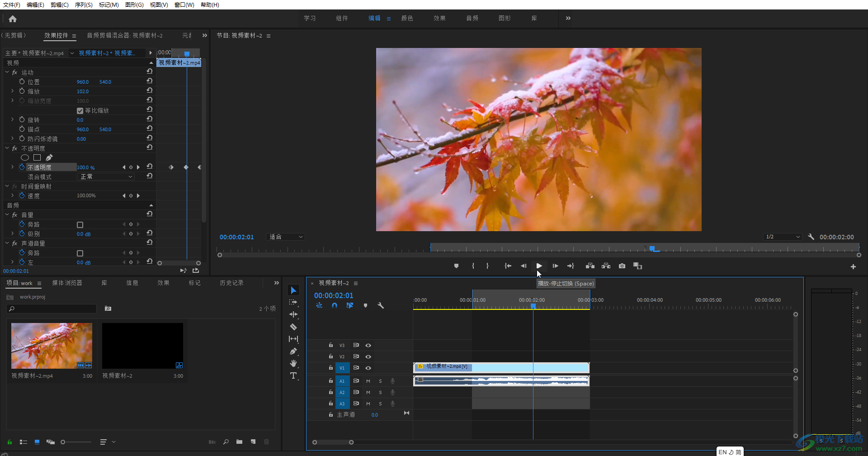Open the File menu

(x=11, y=5)
